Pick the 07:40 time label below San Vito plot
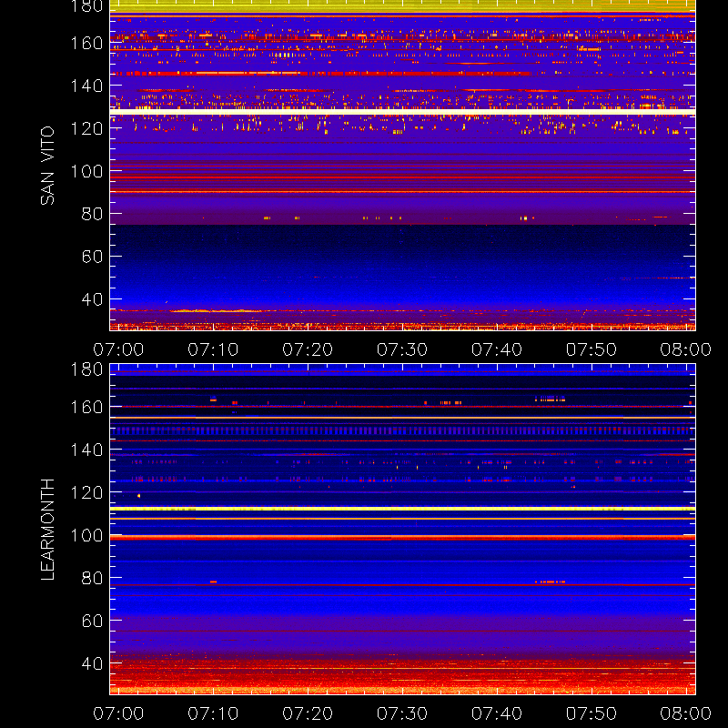The width and height of the screenshot is (728, 728). [497, 349]
